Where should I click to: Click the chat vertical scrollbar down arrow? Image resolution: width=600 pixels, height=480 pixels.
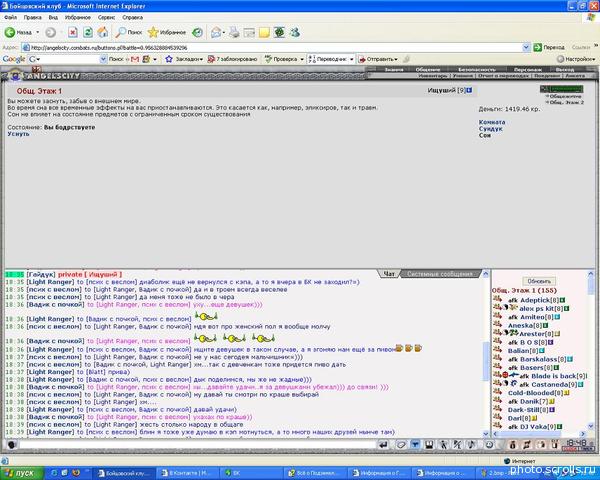486,434
